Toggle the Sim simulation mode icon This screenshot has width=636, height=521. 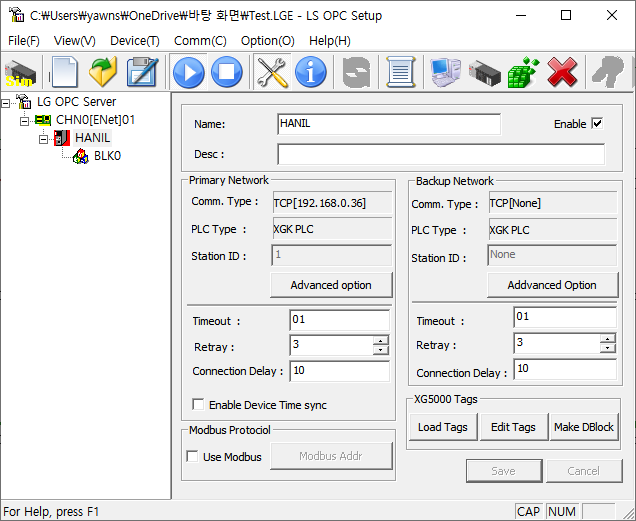tap(20, 73)
